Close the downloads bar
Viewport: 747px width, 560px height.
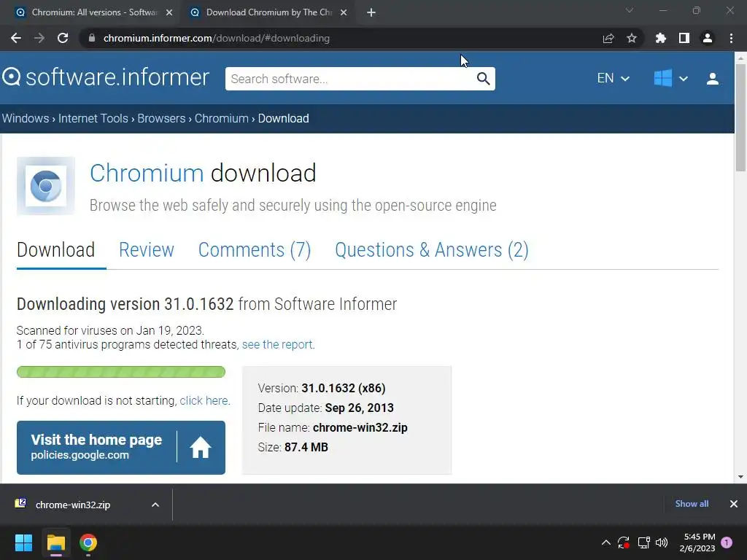coord(734,504)
